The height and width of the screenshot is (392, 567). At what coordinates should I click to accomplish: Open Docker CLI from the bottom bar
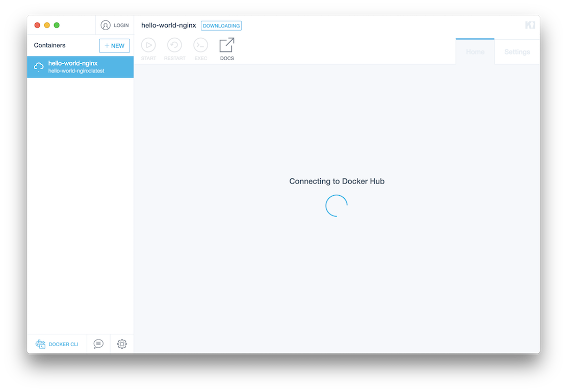[57, 344]
